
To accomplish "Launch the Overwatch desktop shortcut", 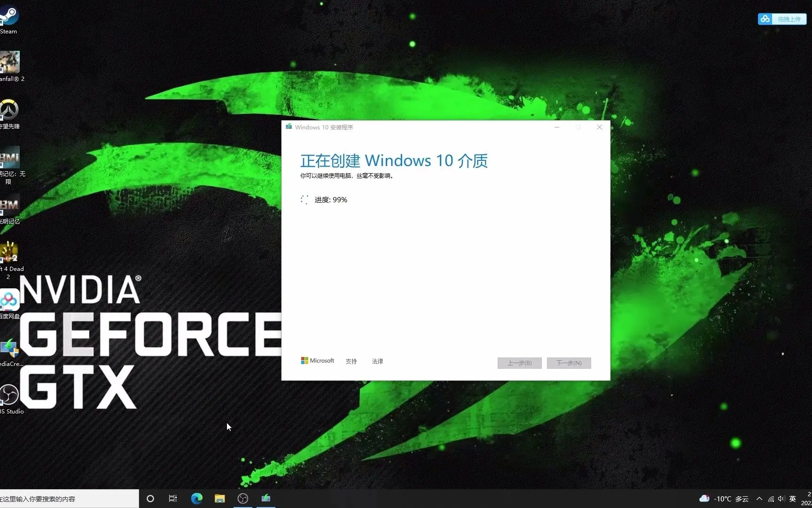I will (9, 114).
